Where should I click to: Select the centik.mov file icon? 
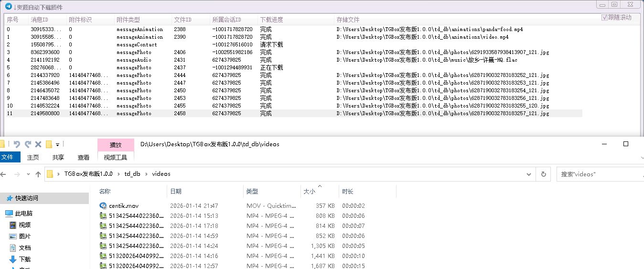point(103,206)
